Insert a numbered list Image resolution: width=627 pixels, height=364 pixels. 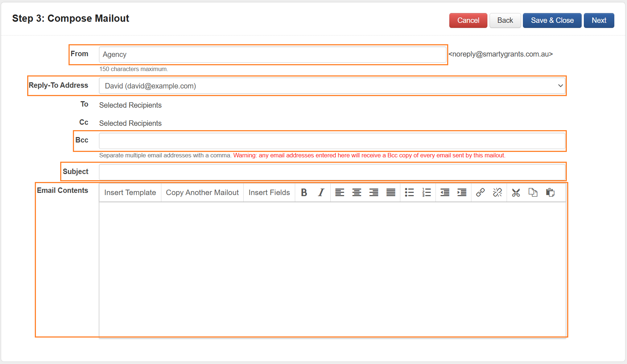426,193
